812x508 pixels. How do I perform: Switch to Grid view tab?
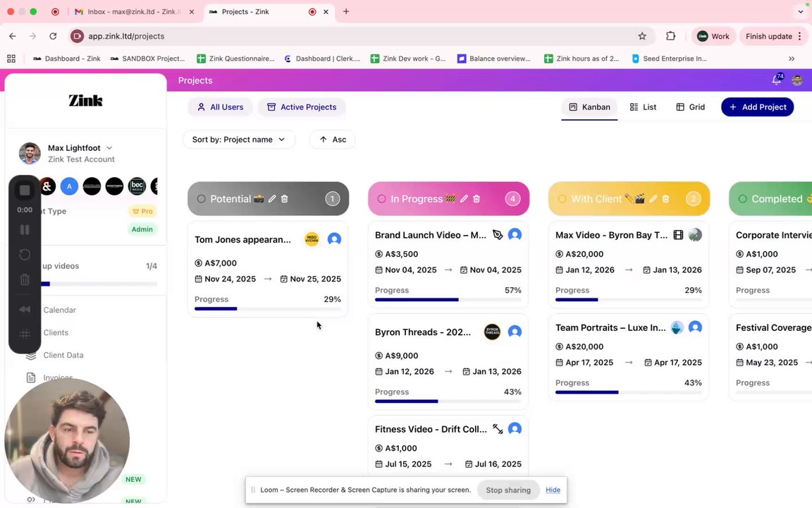pyautogui.click(x=690, y=107)
